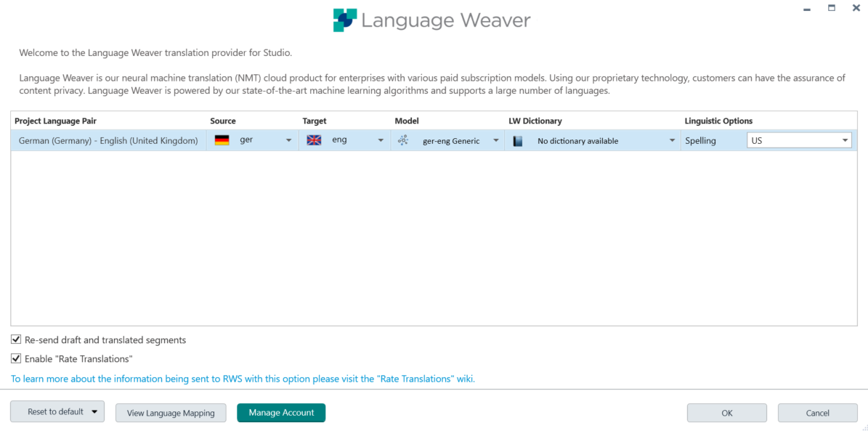Expand the LW Dictionary dropdown arrow
This screenshot has height=431, width=868.
pyautogui.click(x=672, y=141)
